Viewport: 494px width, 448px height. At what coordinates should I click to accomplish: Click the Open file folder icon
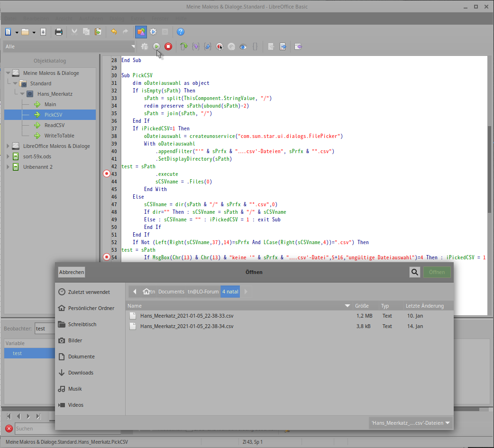[x=25, y=32]
